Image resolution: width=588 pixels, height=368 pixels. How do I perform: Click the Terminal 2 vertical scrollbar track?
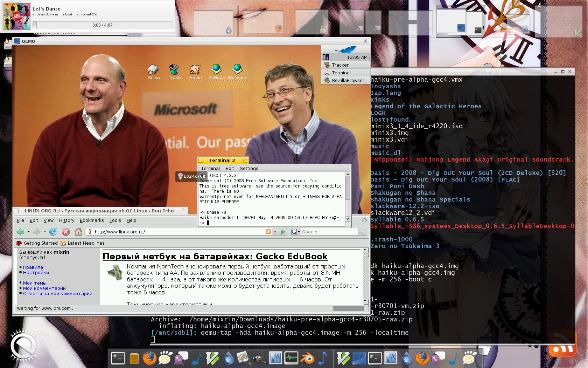(x=348, y=197)
